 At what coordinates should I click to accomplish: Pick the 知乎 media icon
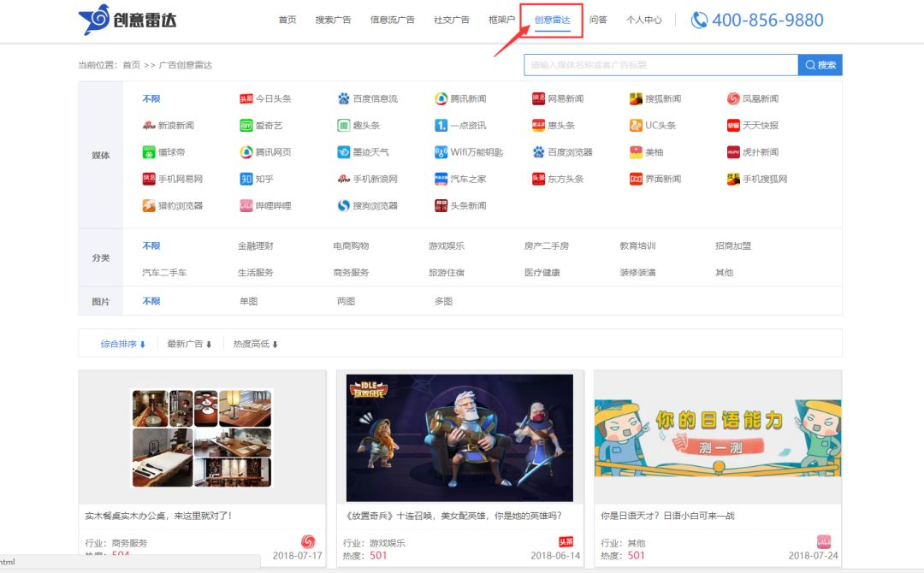(x=246, y=179)
